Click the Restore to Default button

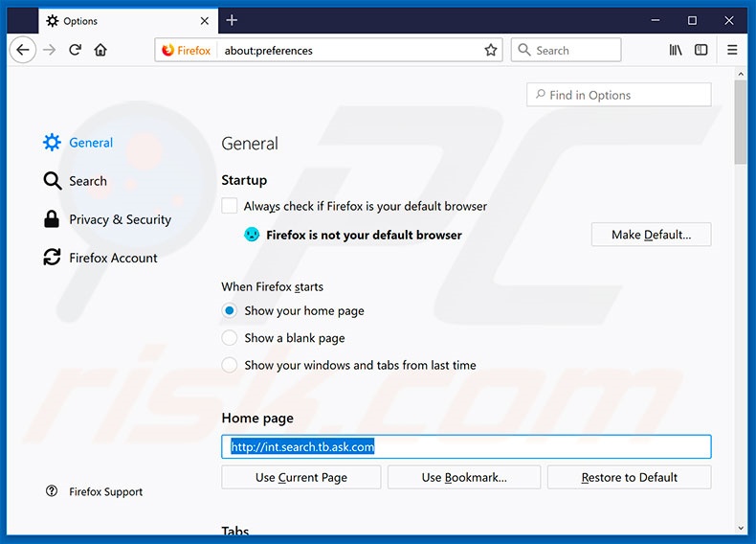pyautogui.click(x=629, y=477)
